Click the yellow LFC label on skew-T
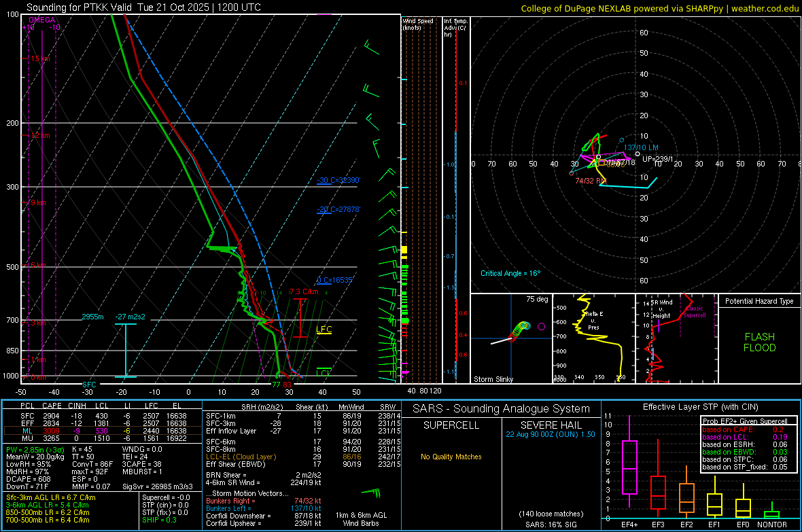The height and width of the screenshot is (532, 802). point(324,330)
